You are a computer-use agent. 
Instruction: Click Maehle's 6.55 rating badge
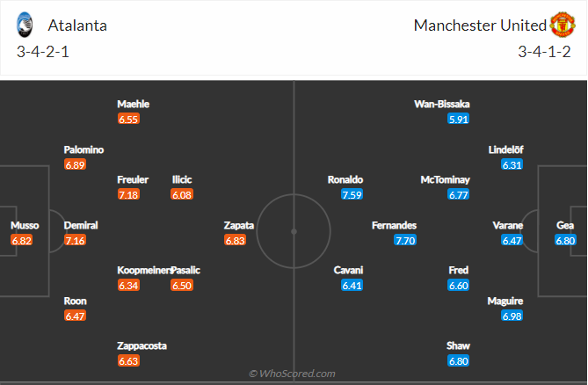click(129, 119)
